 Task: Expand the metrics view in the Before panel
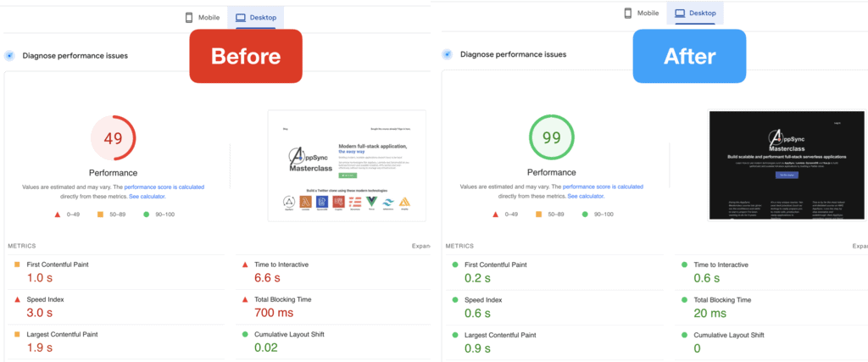(x=420, y=246)
